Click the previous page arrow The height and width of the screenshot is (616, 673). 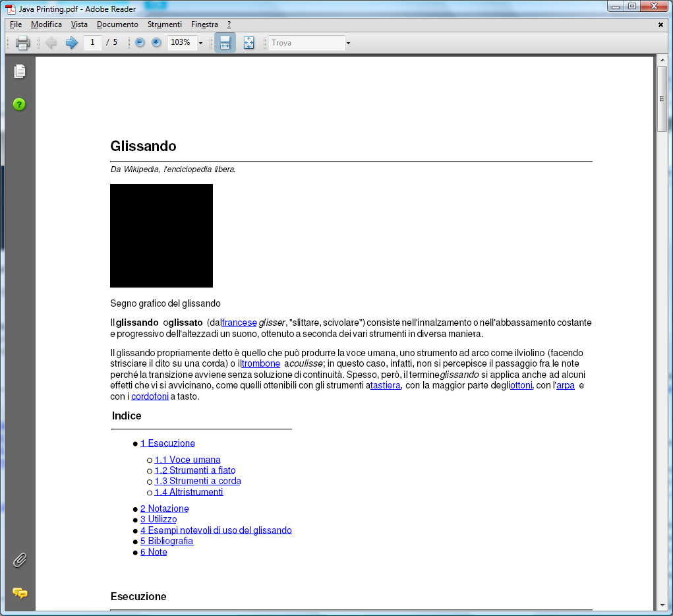pos(51,43)
